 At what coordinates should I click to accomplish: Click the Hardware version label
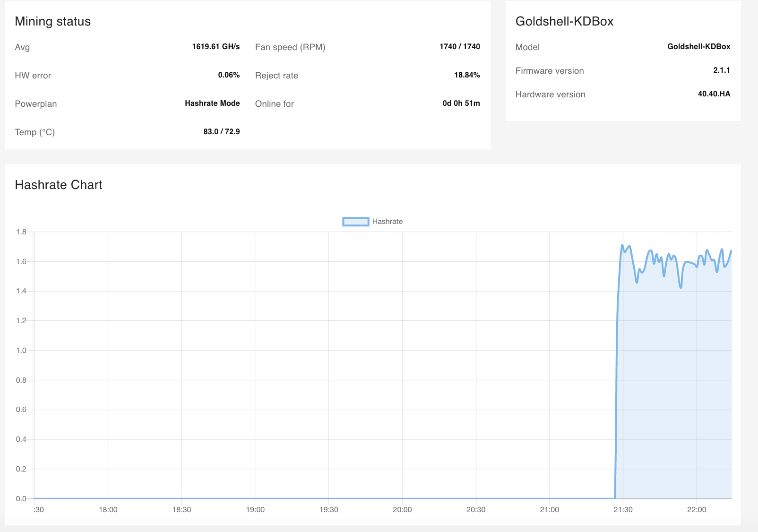[551, 94]
